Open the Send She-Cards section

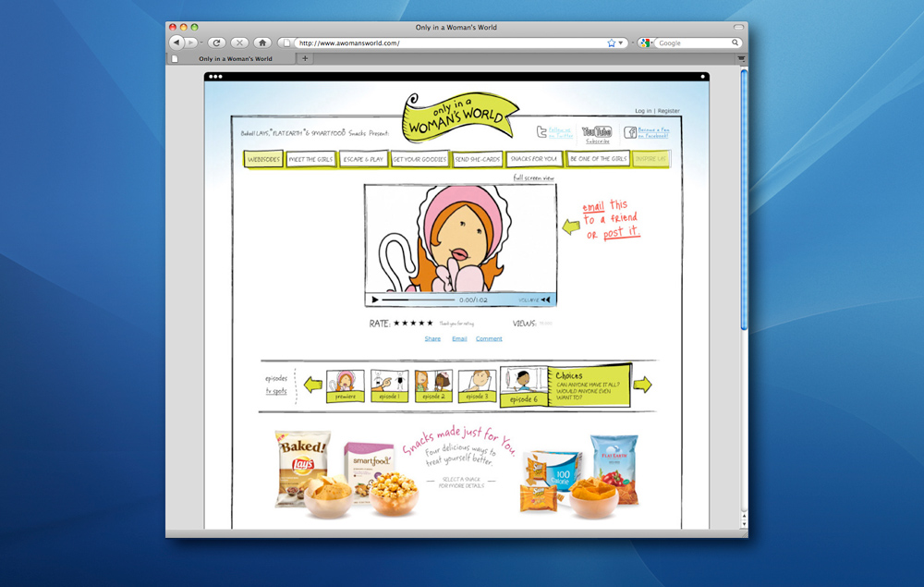click(477, 159)
